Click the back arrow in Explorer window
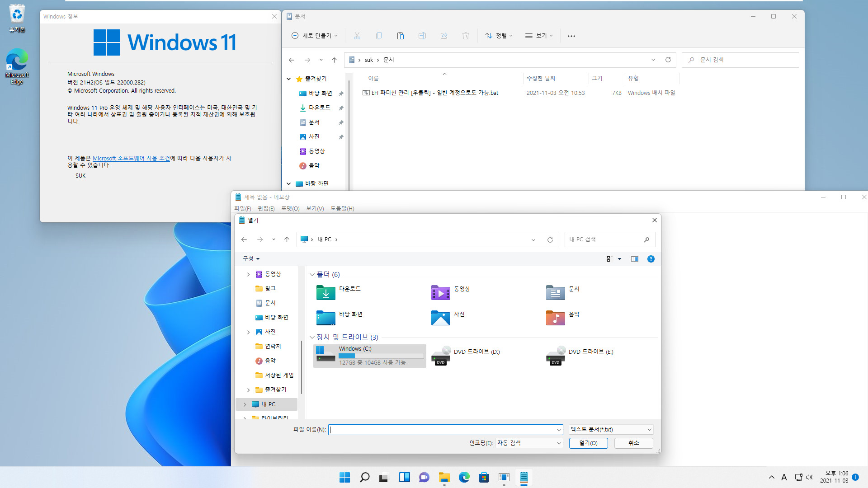 point(292,60)
